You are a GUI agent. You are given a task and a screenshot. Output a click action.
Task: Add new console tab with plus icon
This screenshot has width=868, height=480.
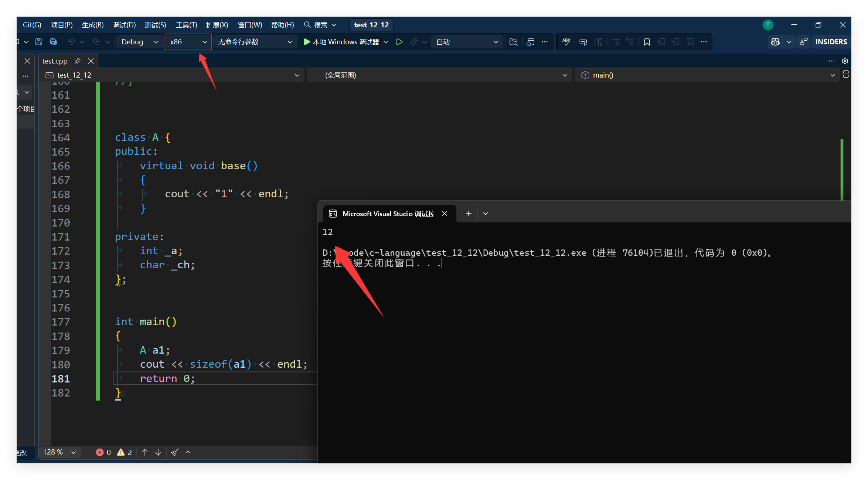click(x=469, y=213)
